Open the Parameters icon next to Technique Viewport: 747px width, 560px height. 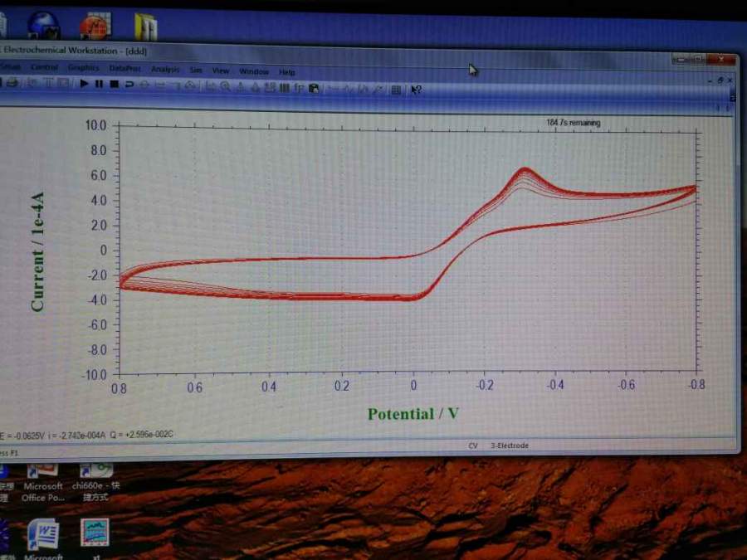63,83
